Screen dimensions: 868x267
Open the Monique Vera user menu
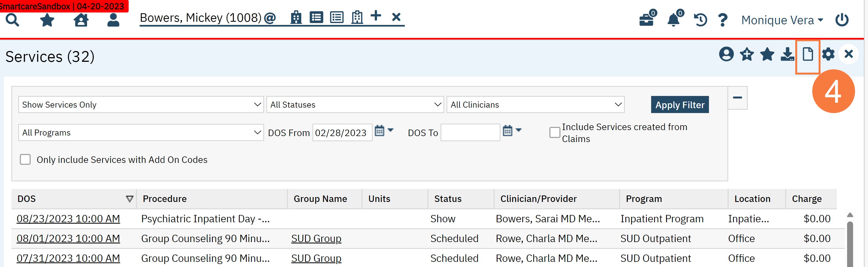pyautogui.click(x=782, y=20)
